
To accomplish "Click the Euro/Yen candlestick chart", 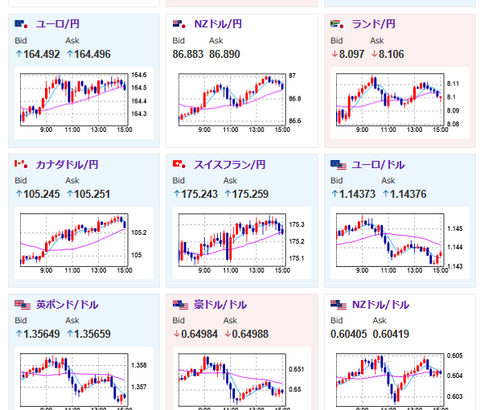I will (84, 103).
